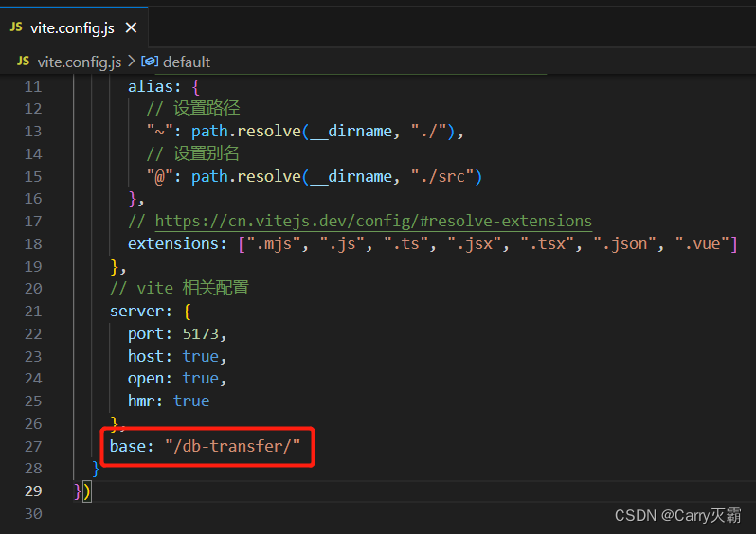Click line number 18 in gutter
This screenshot has width=756, height=534.
point(33,244)
